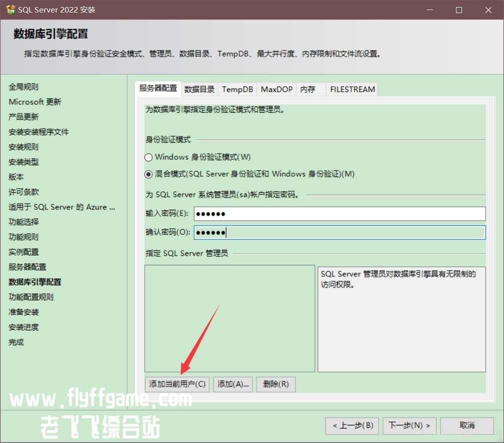Image resolution: width=504 pixels, height=443 pixels.
Task: Select 混合模式 authentication radio button
Action: [x=148, y=174]
